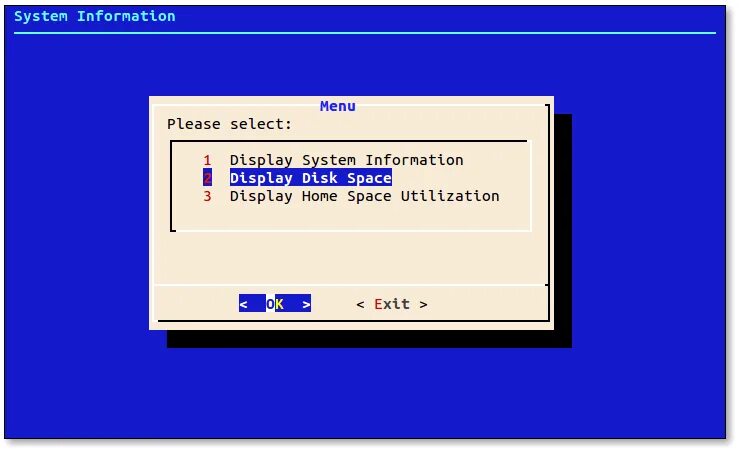Viewport: 739px width, 449px height.
Task: Click the dialog's black drop shadow
Action: [x=369, y=339]
